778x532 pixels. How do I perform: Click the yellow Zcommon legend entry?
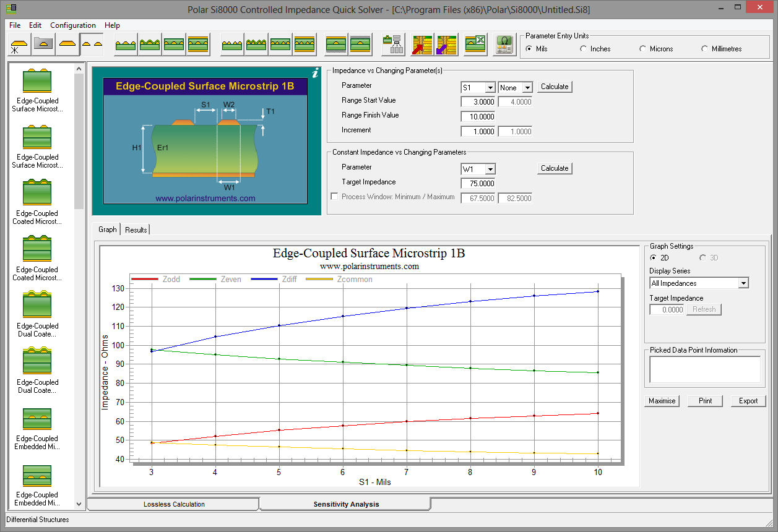click(x=340, y=280)
